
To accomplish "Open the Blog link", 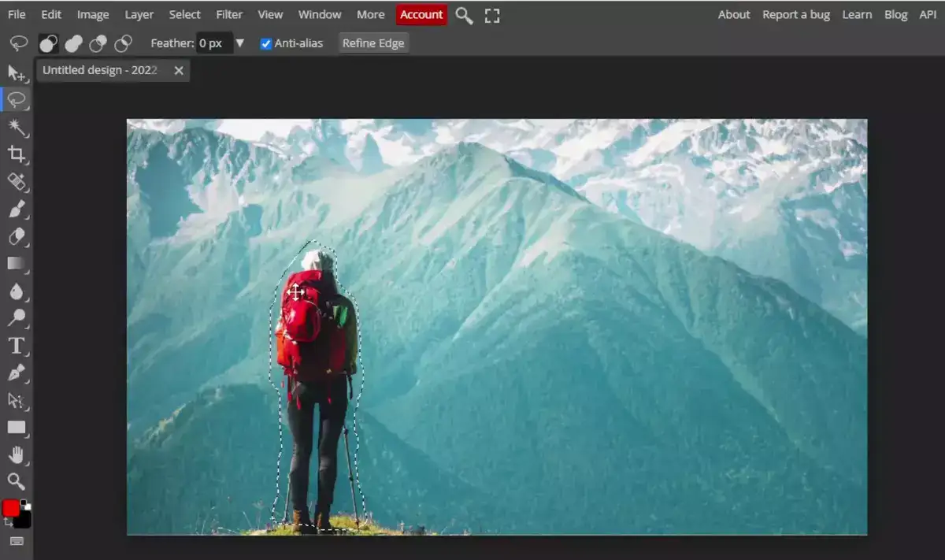I will pos(896,14).
